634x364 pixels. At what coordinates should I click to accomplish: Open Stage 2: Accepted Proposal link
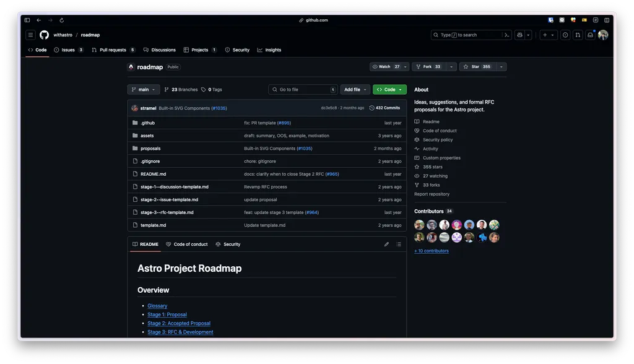(179, 323)
